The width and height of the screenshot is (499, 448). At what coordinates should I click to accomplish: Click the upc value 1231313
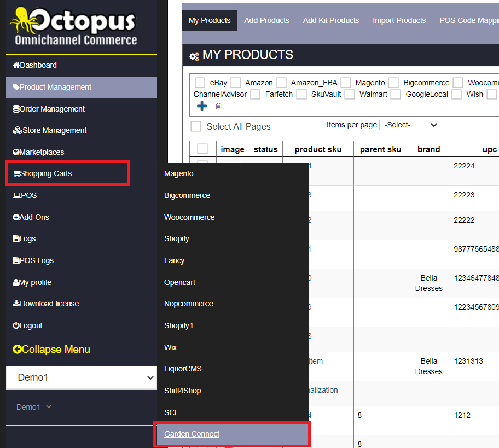tap(468, 361)
